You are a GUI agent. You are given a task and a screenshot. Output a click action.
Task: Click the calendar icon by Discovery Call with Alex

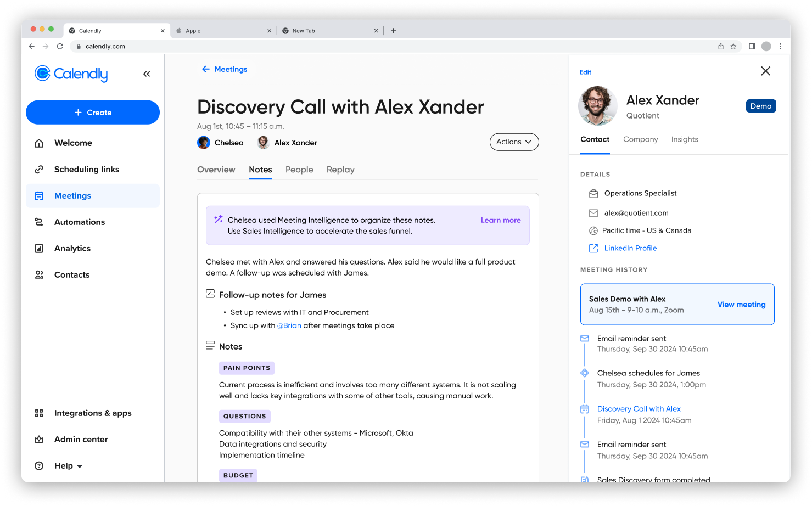585,409
